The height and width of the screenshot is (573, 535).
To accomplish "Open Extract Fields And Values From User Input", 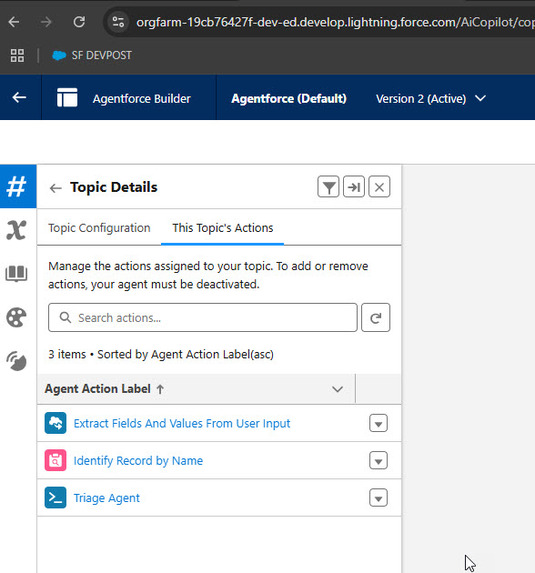I will coord(182,423).
